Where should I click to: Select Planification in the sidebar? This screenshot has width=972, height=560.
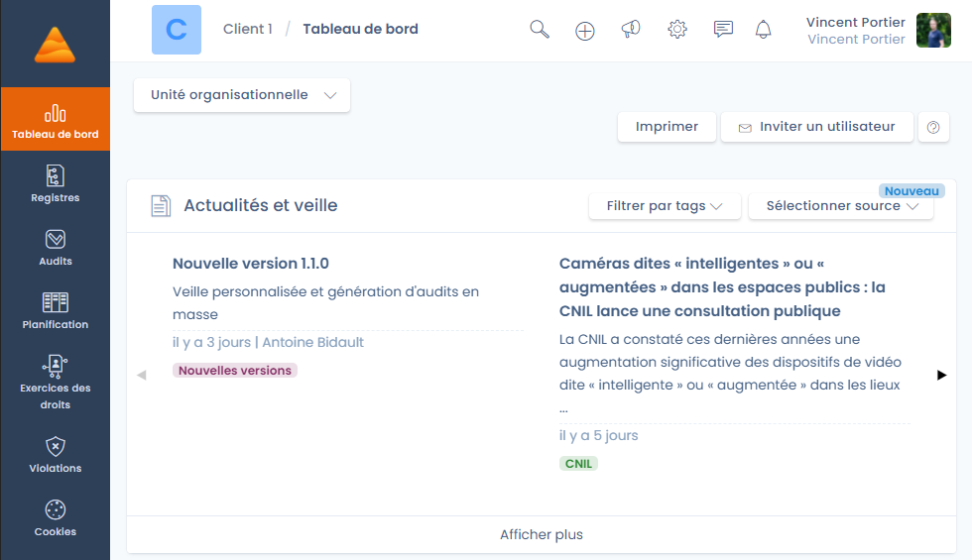[55, 311]
